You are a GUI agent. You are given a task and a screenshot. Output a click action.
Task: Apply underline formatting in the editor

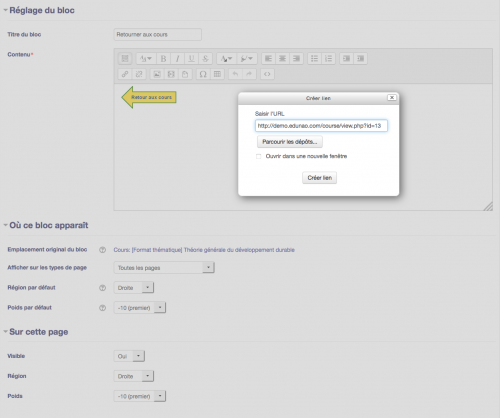pos(191,59)
